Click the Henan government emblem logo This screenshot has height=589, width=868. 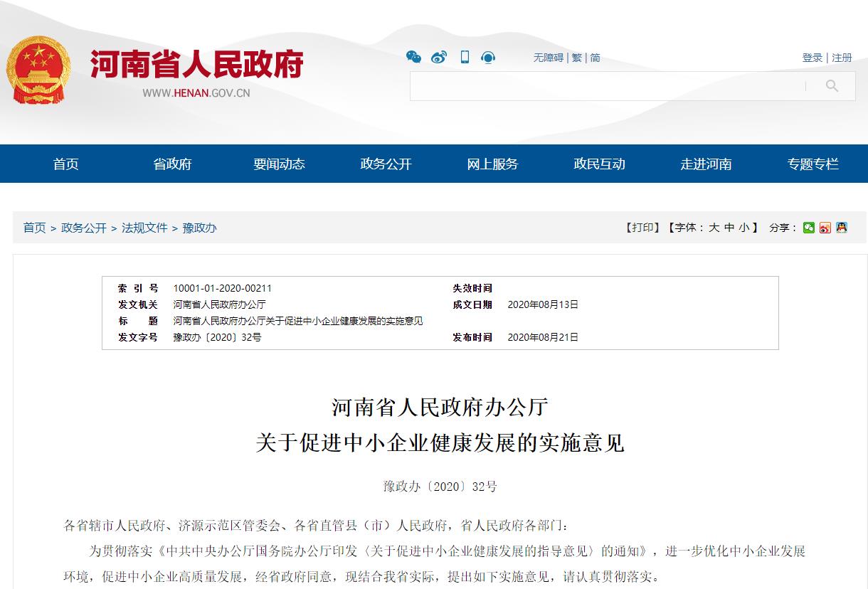click(x=38, y=70)
